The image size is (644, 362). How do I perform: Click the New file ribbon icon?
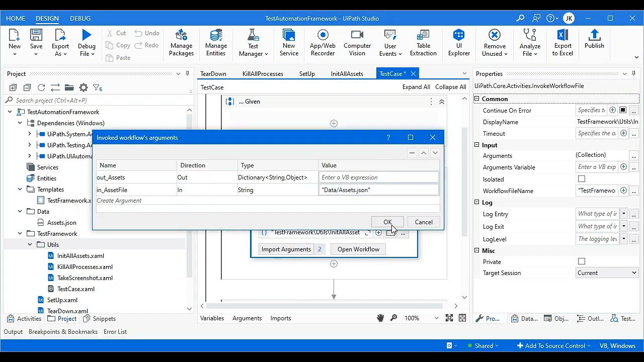click(15, 36)
